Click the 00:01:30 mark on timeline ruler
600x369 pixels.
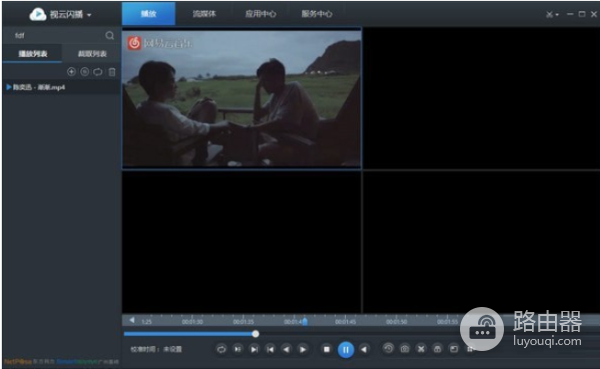[192, 322]
